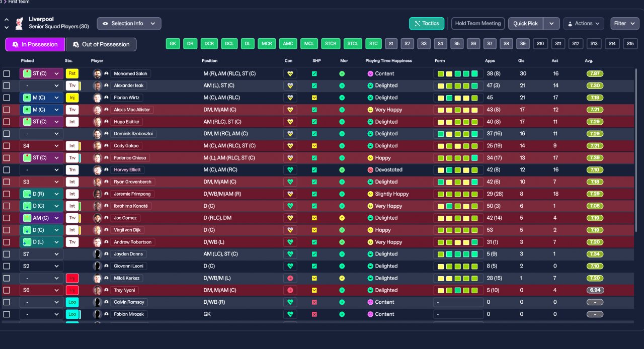The image size is (644, 349).
Task: Click the small icon beside Cody Gakpo's name
Action: tap(106, 146)
